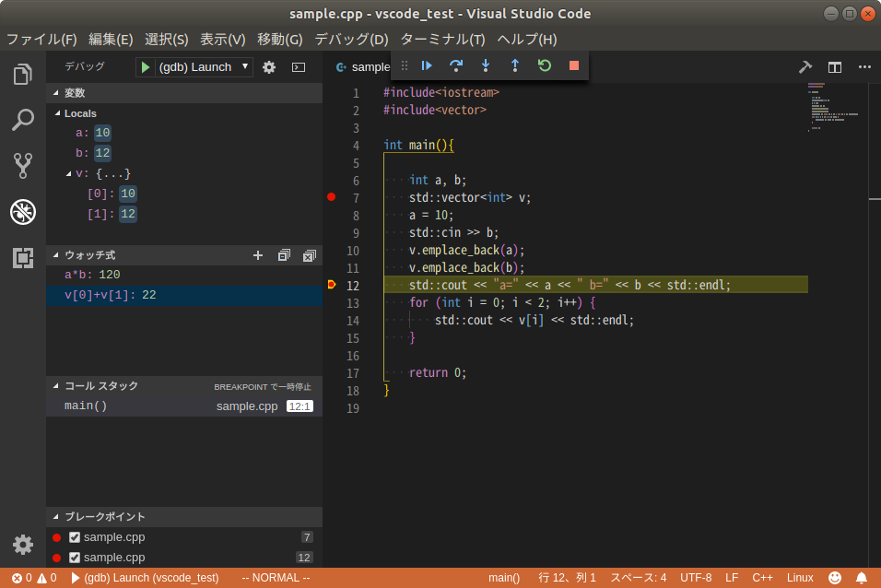Remove all watch expressions

(x=310, y=256)
